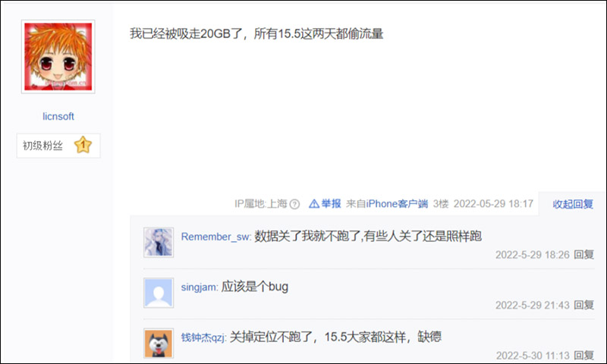Reply to singjam's bug comment
607x364 pixels.
click(x=583, y=305)
